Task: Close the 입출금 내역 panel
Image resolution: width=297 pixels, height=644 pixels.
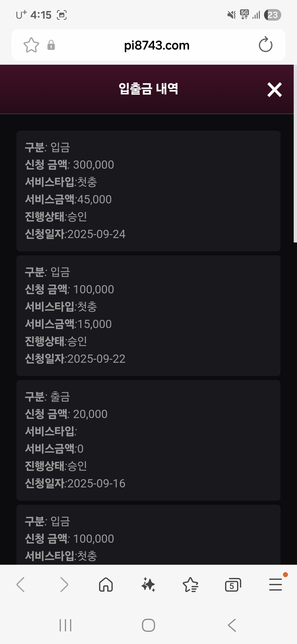Action: [x=274, y=90]
